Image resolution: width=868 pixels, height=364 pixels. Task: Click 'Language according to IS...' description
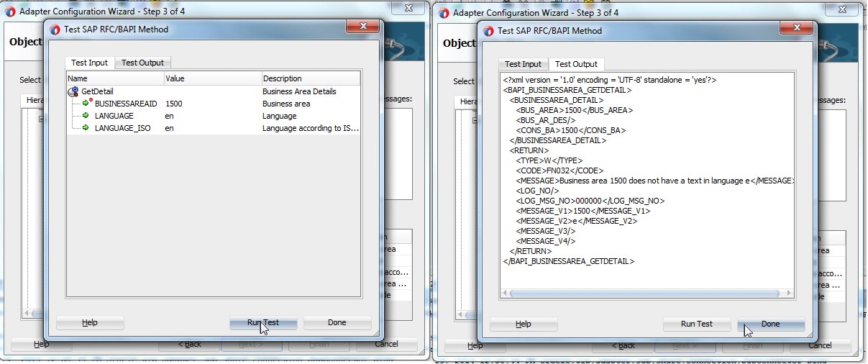click(310, 128)
